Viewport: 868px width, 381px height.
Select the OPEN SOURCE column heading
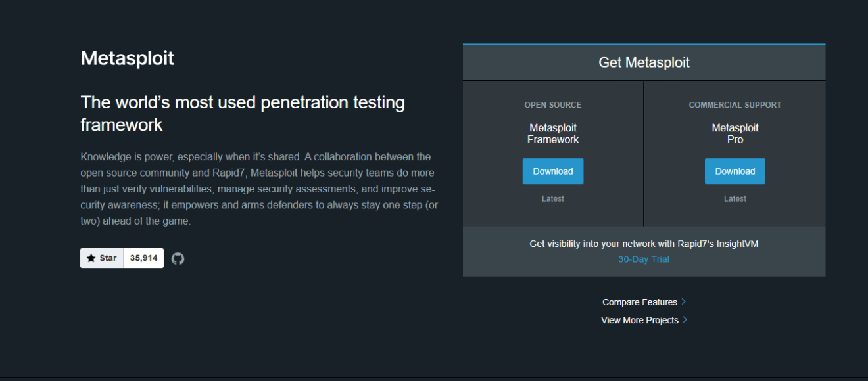coord(552,104)
